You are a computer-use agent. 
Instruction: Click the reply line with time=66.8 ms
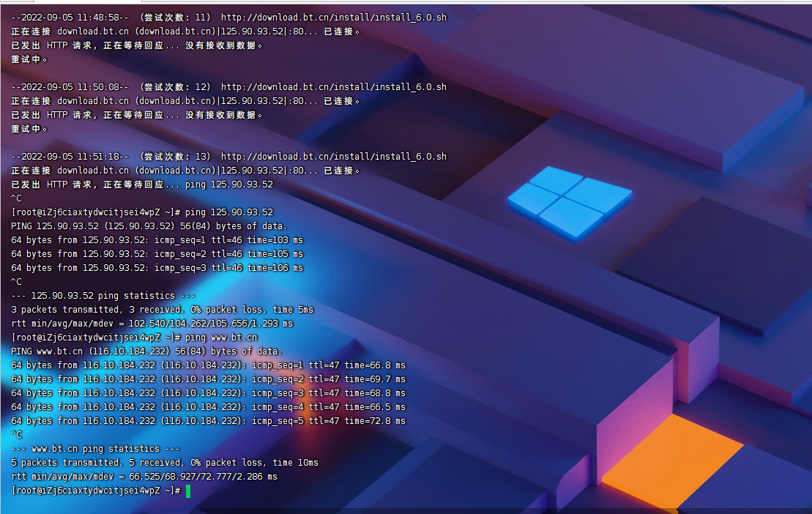[208, 365]
